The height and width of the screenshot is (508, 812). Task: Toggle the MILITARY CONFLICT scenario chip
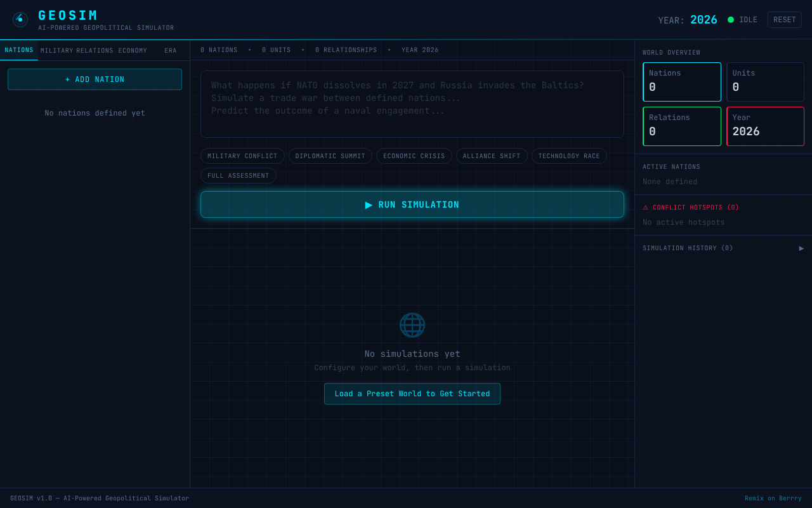pos(242,156)
